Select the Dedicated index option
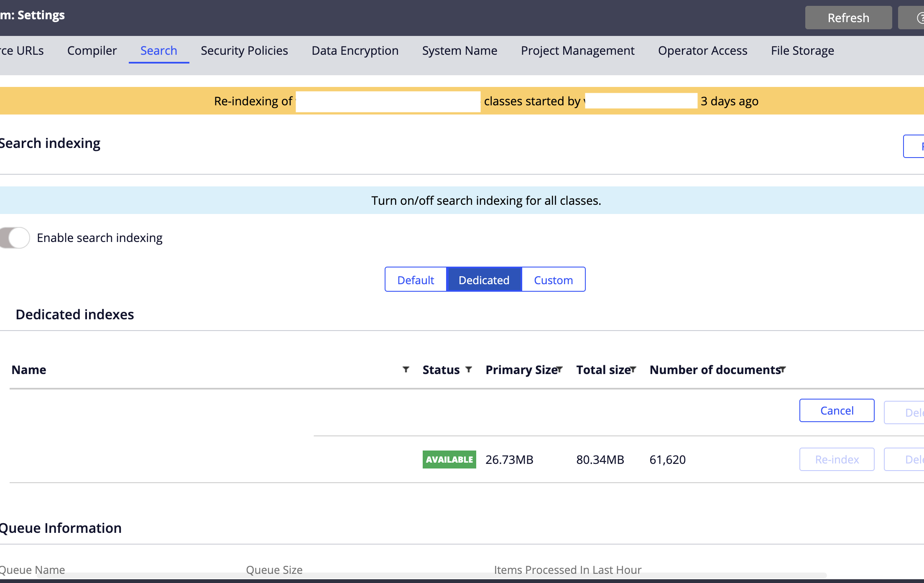924x583 pixels. pyautogui.click(x=484, y=280)
